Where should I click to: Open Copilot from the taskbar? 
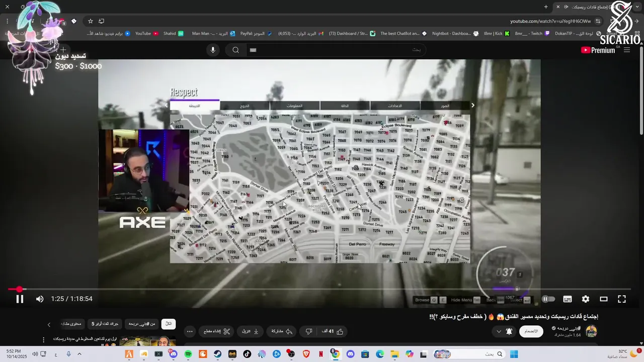(x=410, y=354)
